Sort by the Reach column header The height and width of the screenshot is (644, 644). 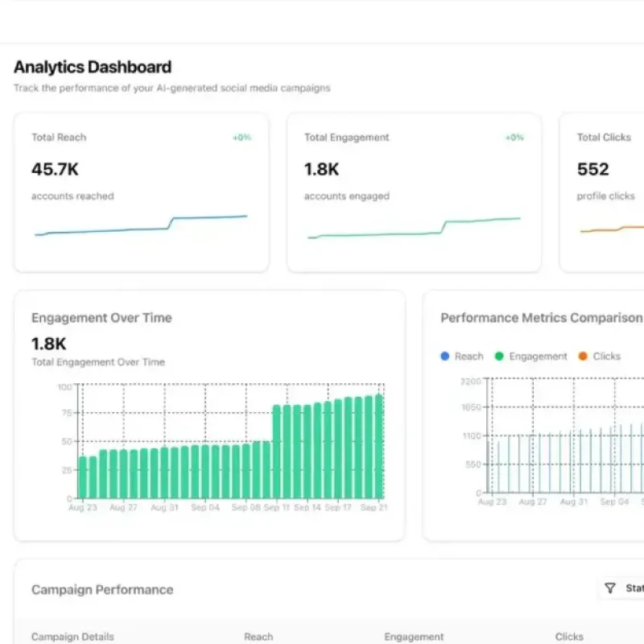point(258,636)
